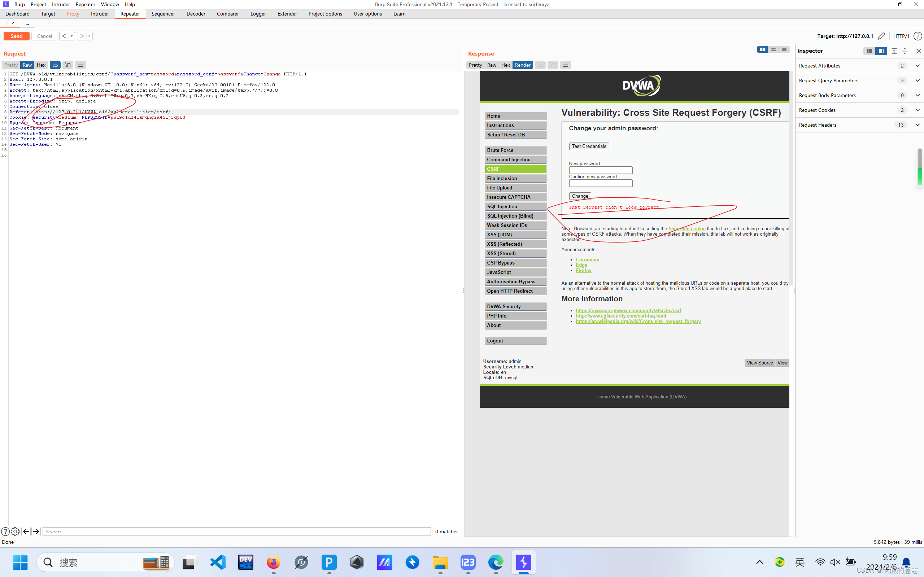Open Microsoft Edge from the taskbar
924x577 pixels.
tap(496, 562)
